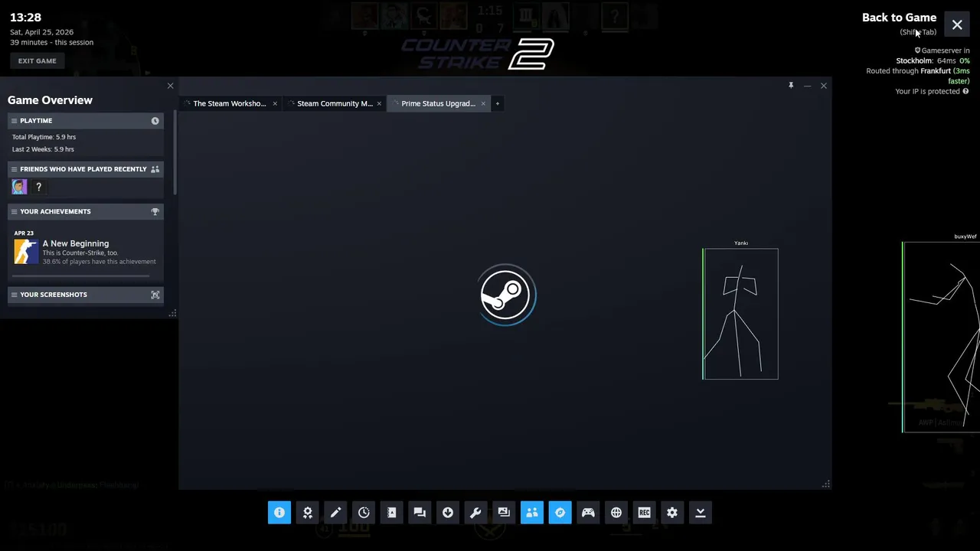980x551 pixels.
Task: Switch to The Steam Workshop tab
Action: pyautogui.click(x=230, y=103)
